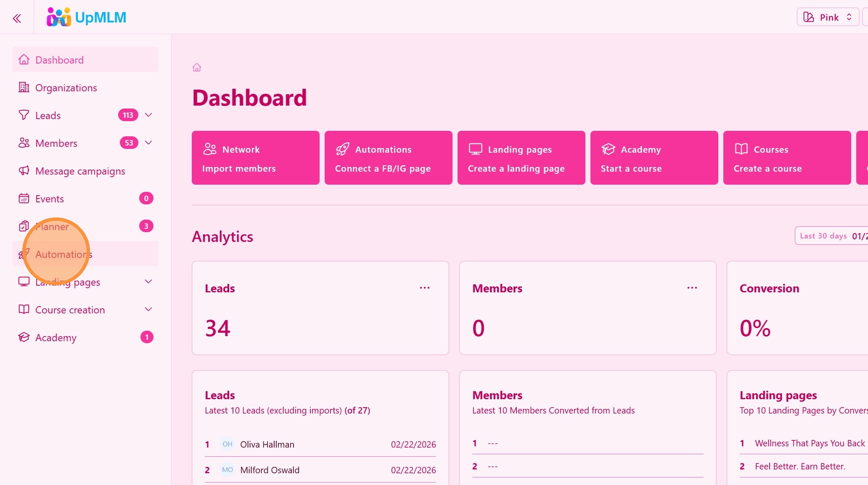This screenshot has height=485, width=868.
Task: Open the Pink theme color dropdown
Action: (x=828, y=17)
